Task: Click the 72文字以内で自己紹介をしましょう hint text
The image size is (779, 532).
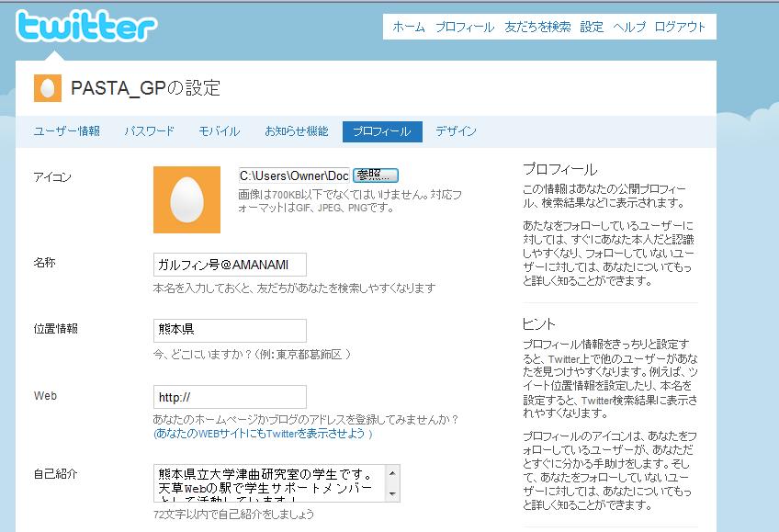Action: [x=233, y=515]
